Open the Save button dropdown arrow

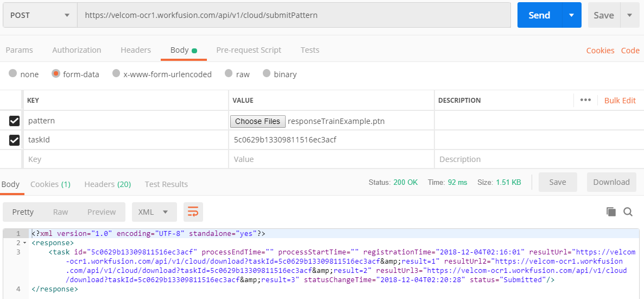630,15
